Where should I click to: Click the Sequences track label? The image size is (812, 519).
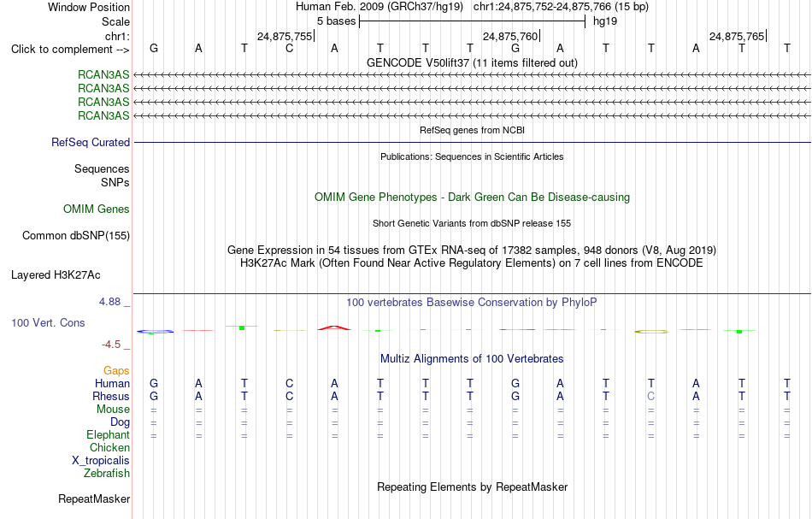102,168
